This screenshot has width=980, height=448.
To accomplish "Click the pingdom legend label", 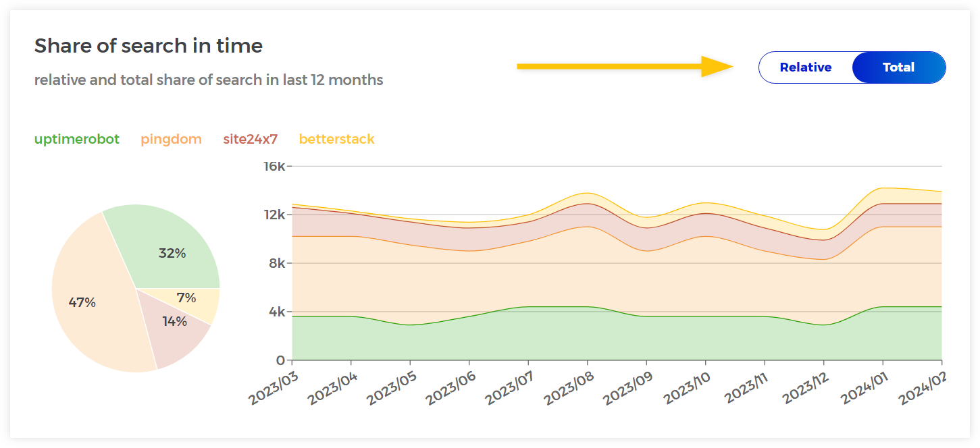I will pos(171,139).
